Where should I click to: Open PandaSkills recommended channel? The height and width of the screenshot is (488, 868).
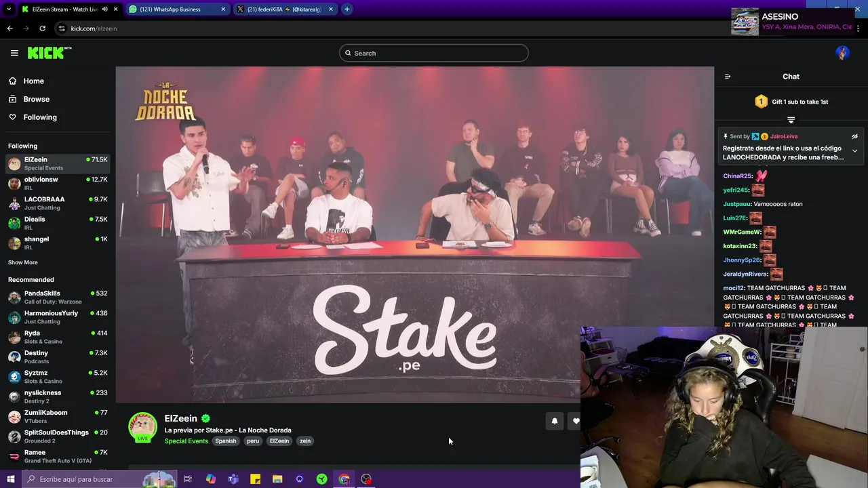tap(58, 297)
